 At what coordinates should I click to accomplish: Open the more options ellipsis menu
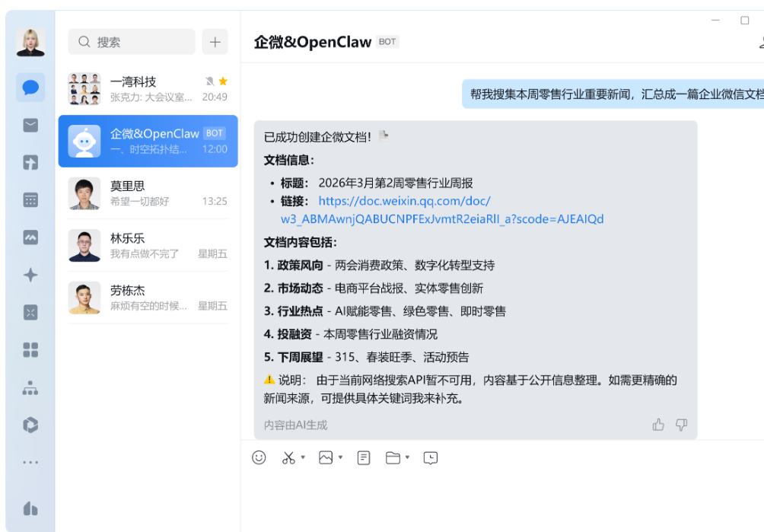click(30, 460)
